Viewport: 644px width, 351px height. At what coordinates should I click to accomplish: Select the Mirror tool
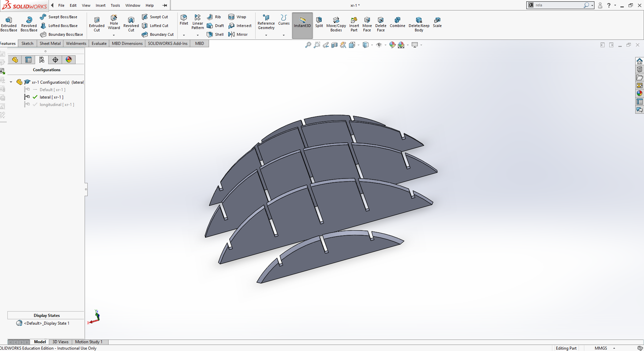pyautogui.click(x=238, y=34)
